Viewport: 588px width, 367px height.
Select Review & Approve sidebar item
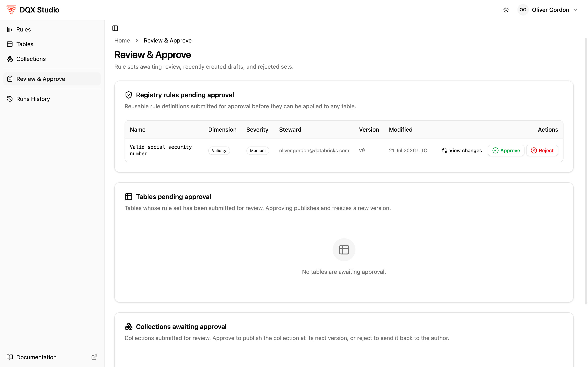[52, 79]
